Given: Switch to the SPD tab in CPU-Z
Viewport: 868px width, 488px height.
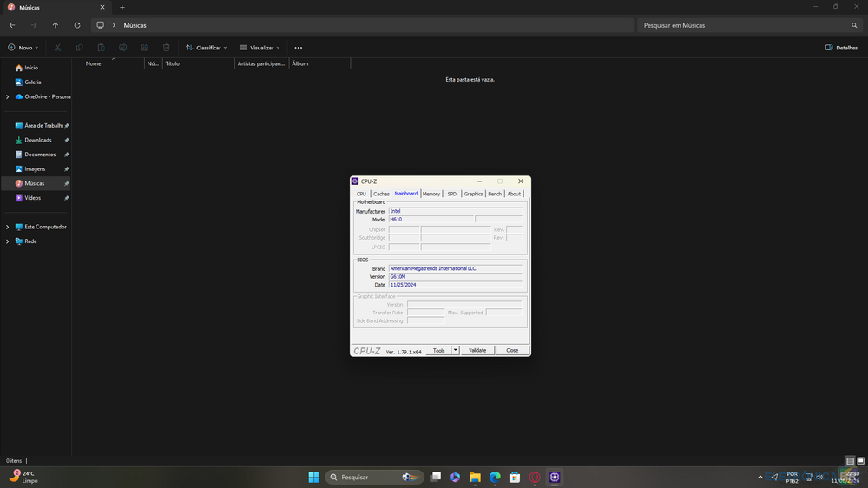Looking at the screenshot, I should [452, 194].
